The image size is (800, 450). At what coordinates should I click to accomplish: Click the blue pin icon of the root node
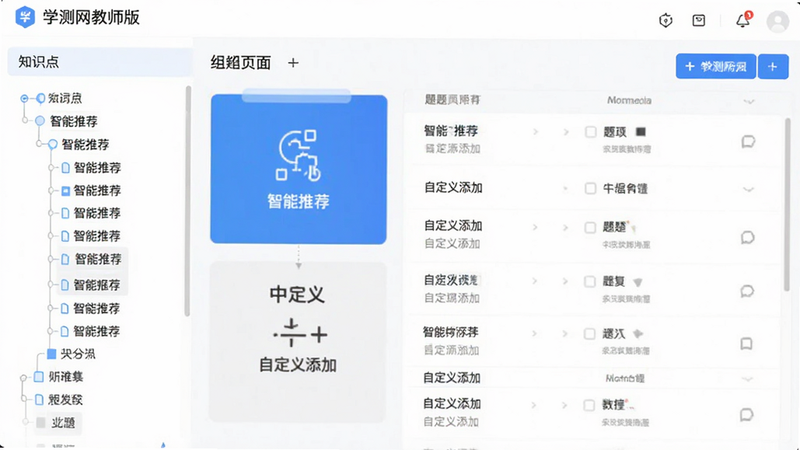(x=40, y=98)
